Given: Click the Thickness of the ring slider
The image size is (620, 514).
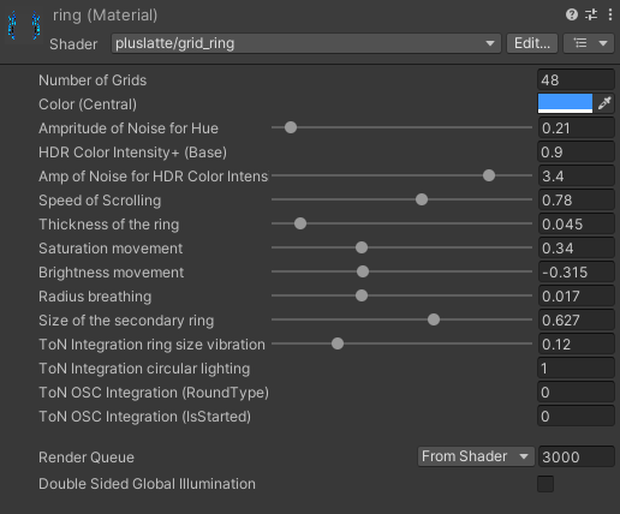Looking at the screenshot, I should point(402,224).
